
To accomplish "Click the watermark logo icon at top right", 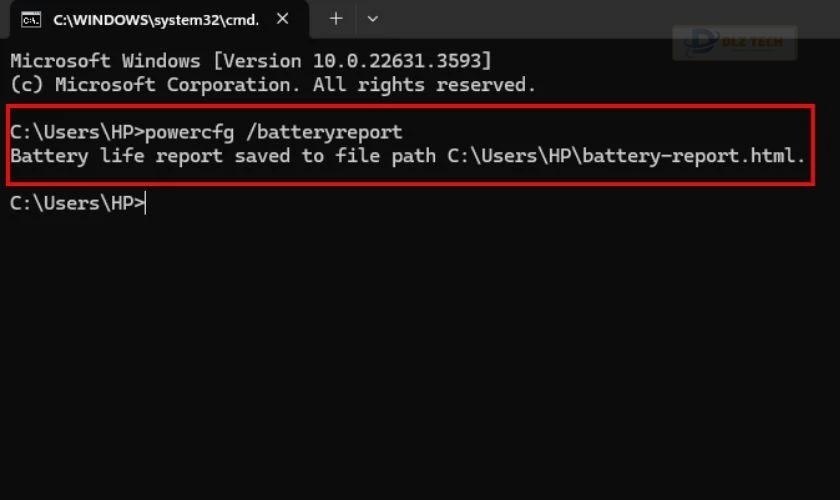I will [x=701, y=42].
